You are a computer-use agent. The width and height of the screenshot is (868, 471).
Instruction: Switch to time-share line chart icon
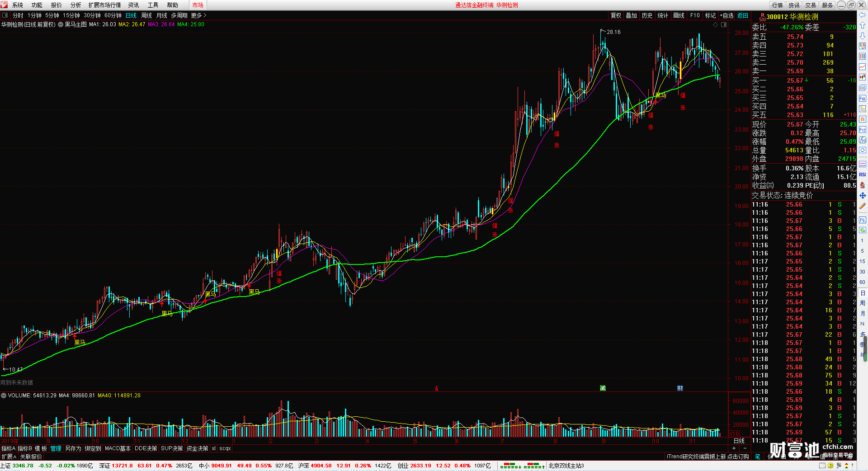point(863,67)
